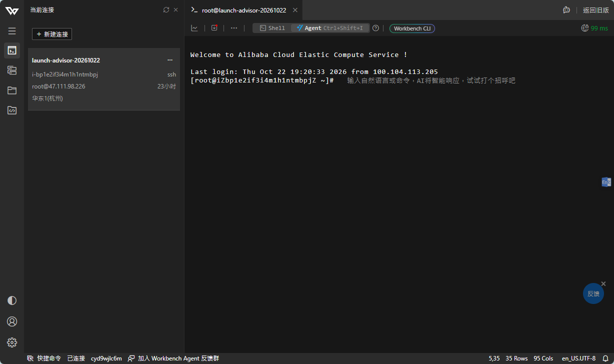614x364 pixels.
Task: Click the 35 Rows status entry
Action: click(516, 358)
